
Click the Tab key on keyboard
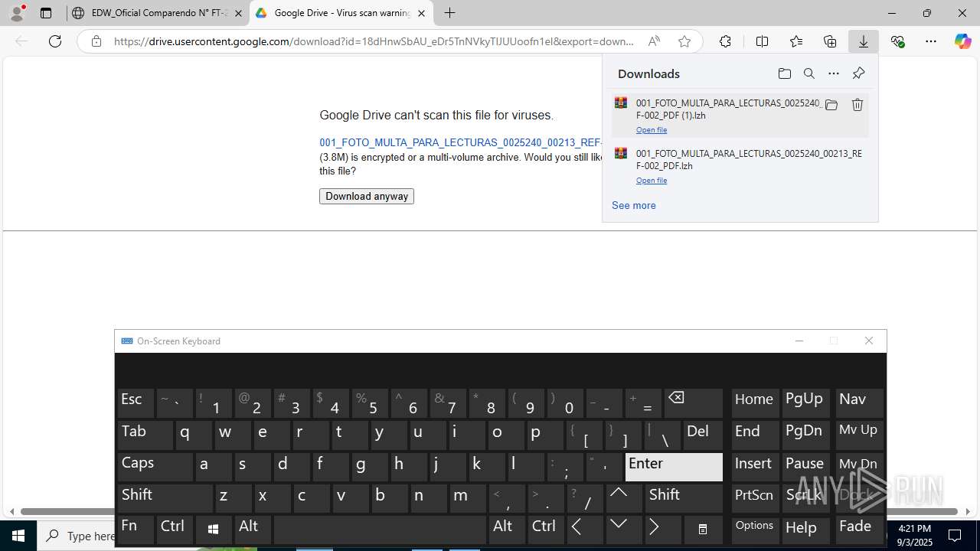pyautogui.click(x=145, y=435)
